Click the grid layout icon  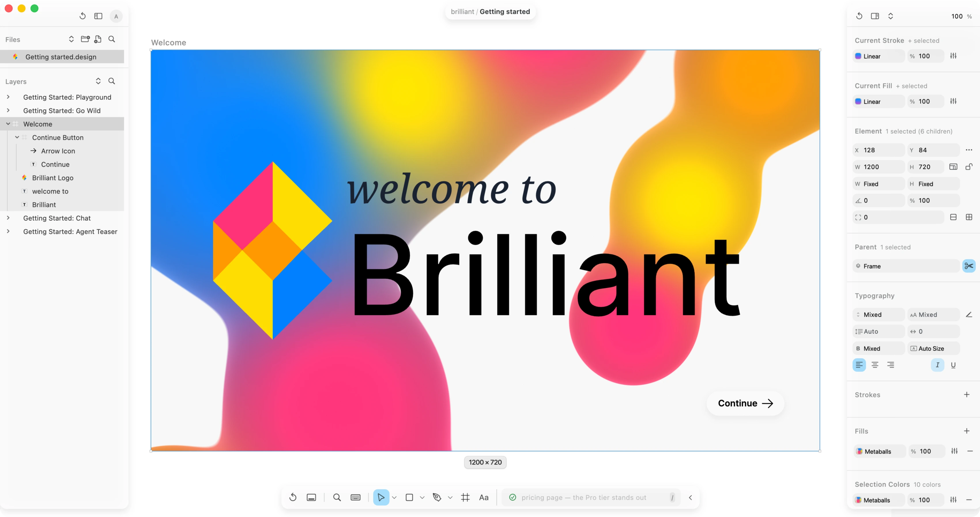pyautogui.click(x=969, y=217)
